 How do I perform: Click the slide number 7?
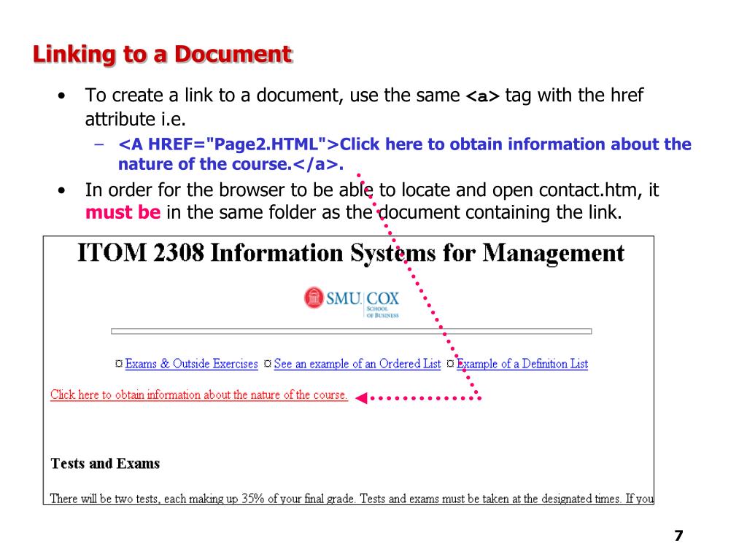point(679,536)
